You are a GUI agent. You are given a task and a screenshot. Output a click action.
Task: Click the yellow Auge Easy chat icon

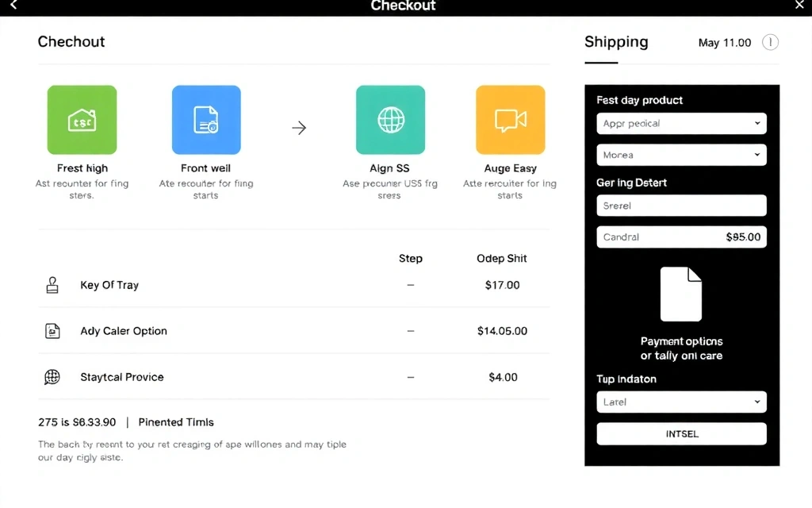(510, 119)
